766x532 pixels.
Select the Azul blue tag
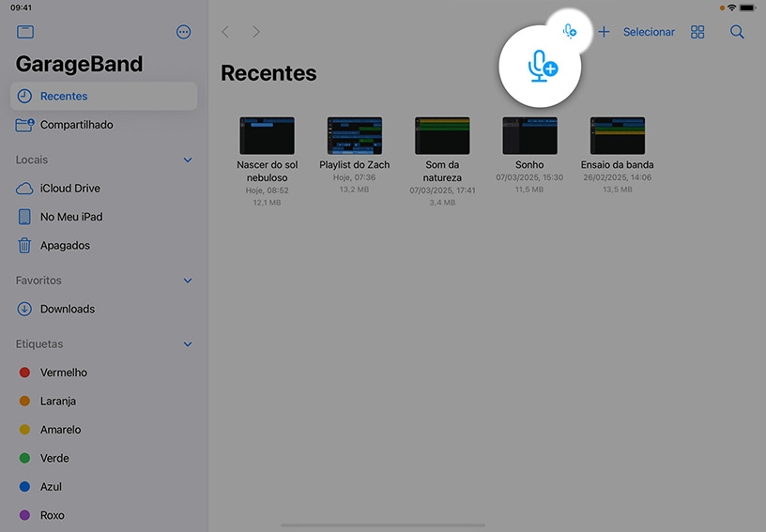click(x=103, y=487)
